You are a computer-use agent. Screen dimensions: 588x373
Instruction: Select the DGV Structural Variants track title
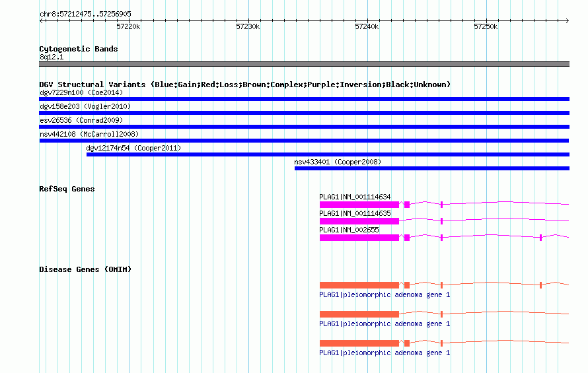pyautogui.click(x=245, y=85)
